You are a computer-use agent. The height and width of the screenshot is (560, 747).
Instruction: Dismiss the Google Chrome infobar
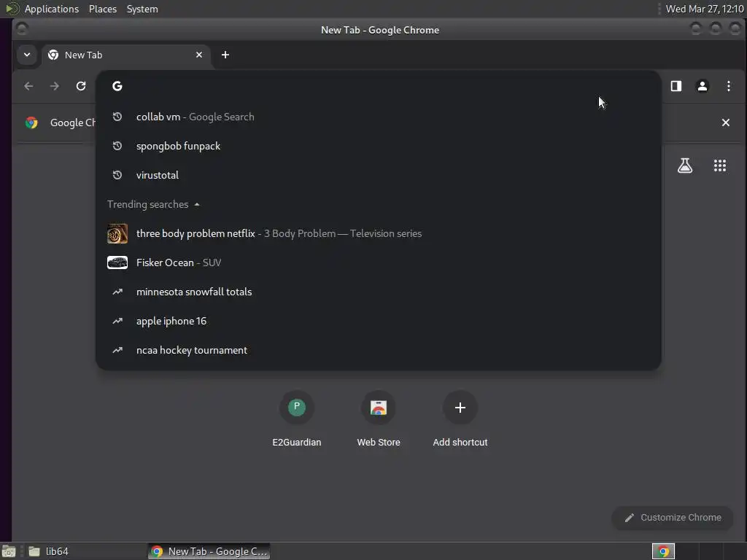[726, 122]
